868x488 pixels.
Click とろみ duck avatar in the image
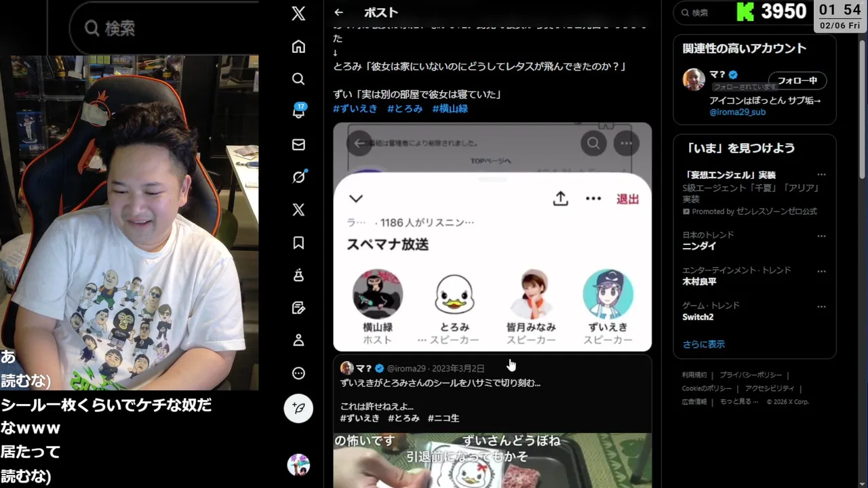[454, 294]
